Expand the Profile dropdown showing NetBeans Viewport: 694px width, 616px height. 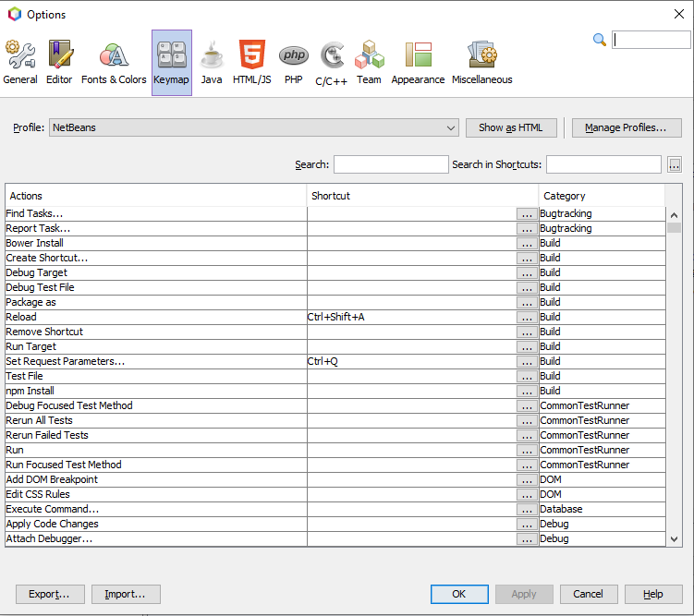click(450, 128)
